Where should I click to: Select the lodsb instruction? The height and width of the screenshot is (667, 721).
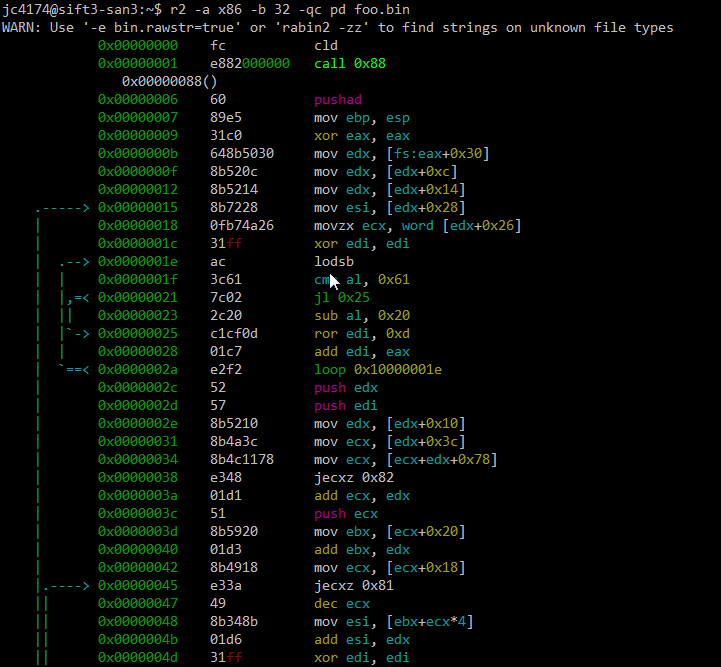[x=334, y=261]
